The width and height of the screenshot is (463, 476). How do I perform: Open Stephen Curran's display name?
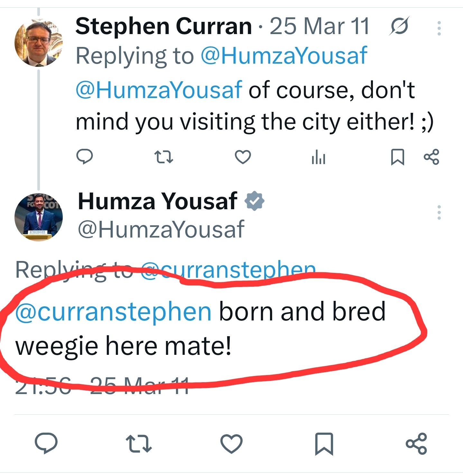coord(163,26)
